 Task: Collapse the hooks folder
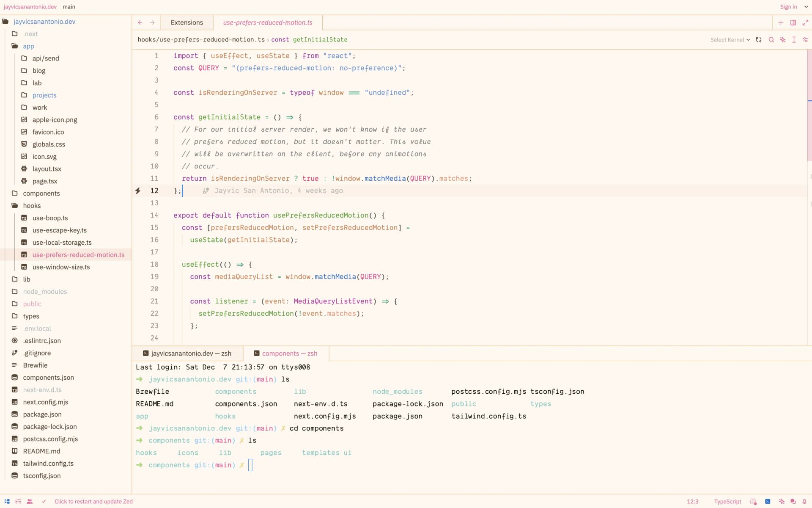pos(32,205)
